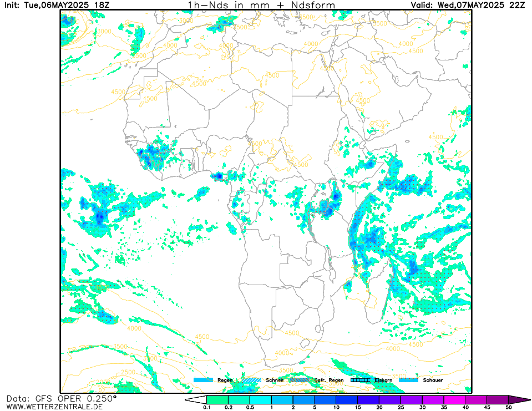Click the scale segment between 15 and 20
The image size is (532, 411).
coord(368,400)
